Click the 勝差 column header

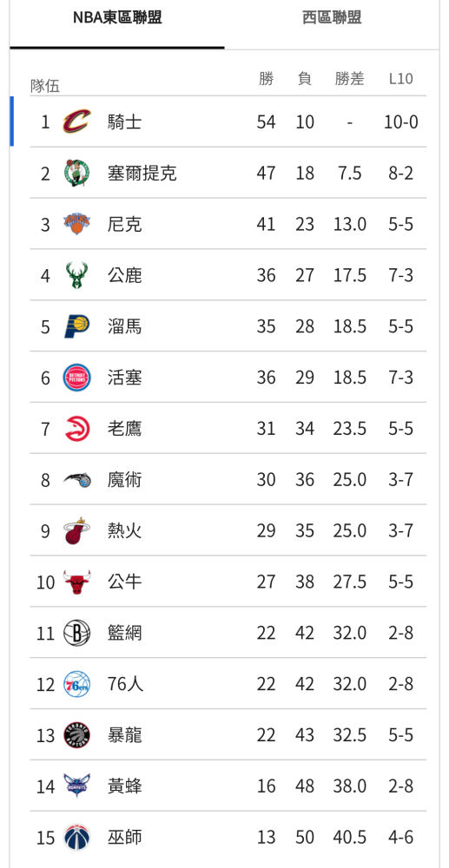349,79
